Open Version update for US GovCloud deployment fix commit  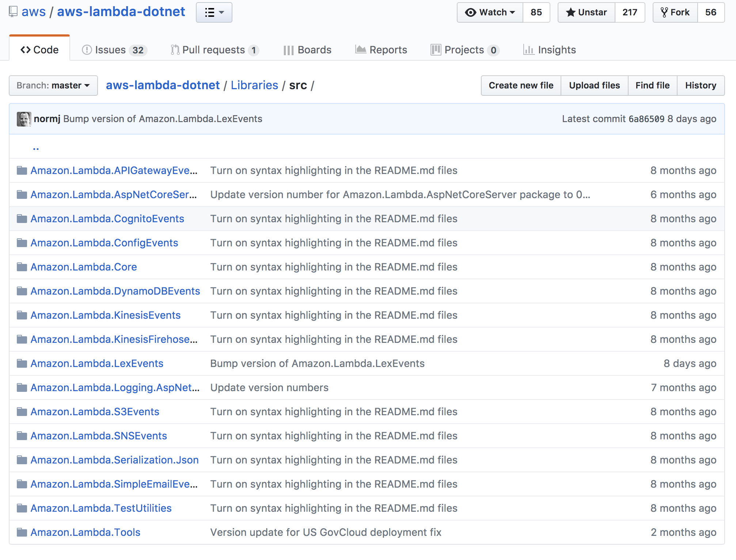(x=326, y=532)
